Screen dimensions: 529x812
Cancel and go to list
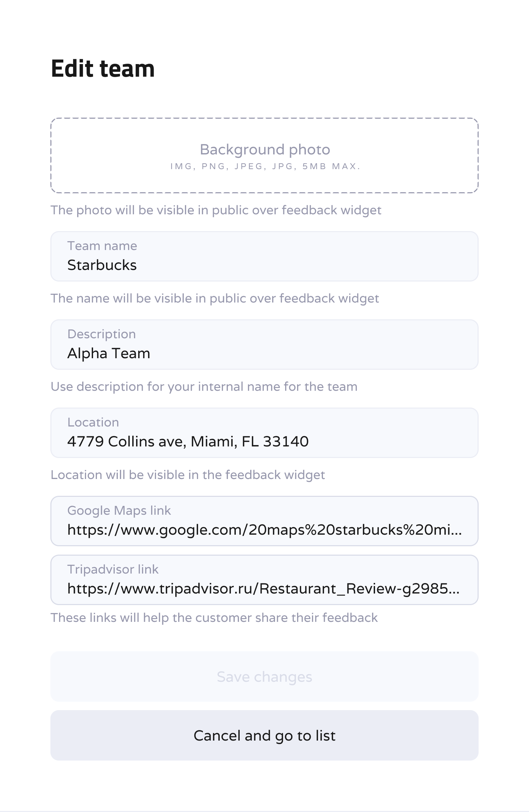[264, 735]
